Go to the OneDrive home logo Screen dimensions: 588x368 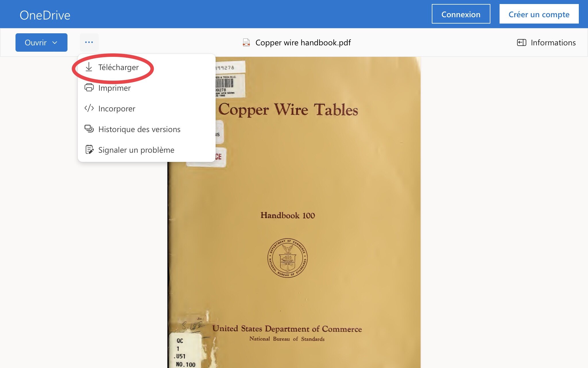[x=45, y=15]
